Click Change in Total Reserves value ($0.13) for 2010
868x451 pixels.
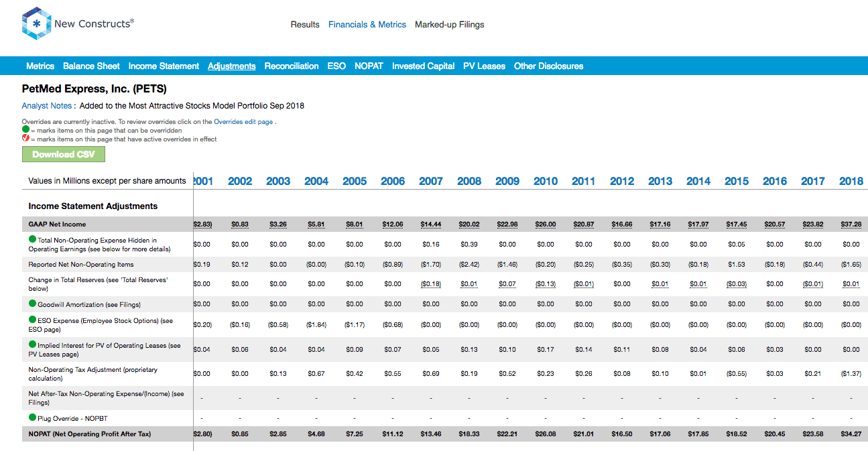tap(546, 284)
